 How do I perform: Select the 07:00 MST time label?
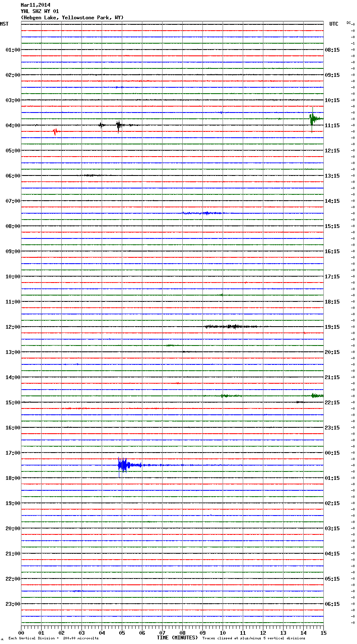13,201
